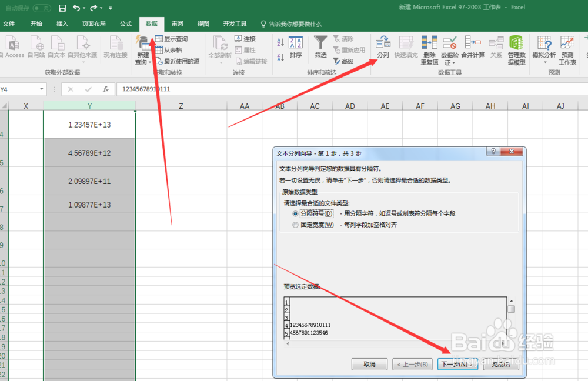Open 管理数据模型 in the Data Tools group
The height and width of the screenshot is (381, 588).
pos(515,47)
